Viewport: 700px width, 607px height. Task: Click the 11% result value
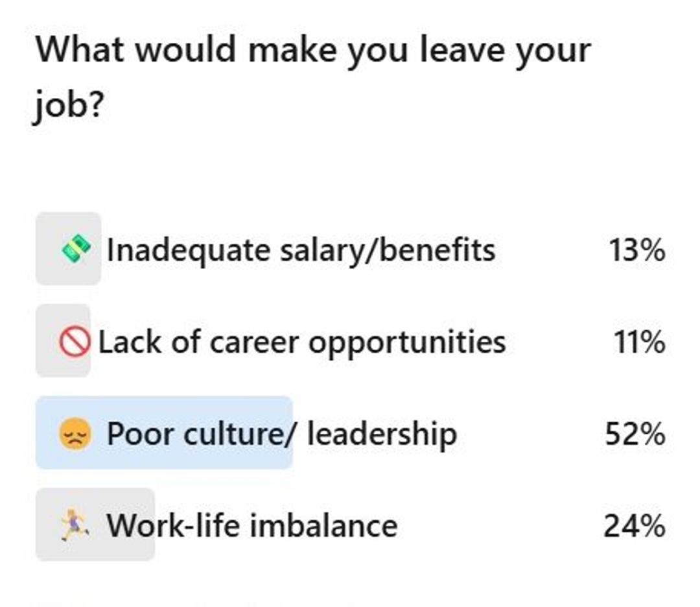click(x=639, y=342)
